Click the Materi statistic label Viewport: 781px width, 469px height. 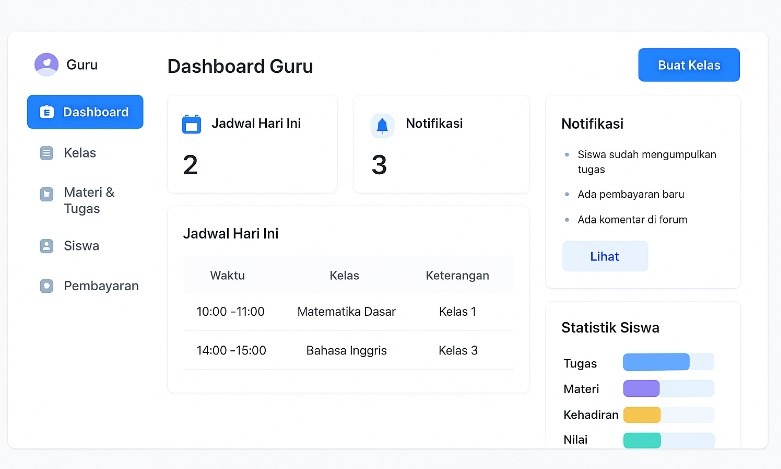click(x=581, y=389)
